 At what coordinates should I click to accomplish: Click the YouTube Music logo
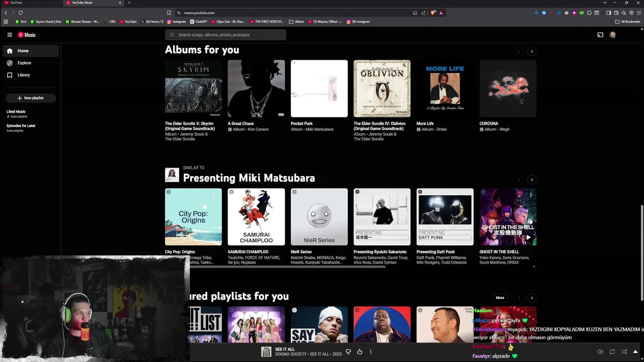pos(27,35)
